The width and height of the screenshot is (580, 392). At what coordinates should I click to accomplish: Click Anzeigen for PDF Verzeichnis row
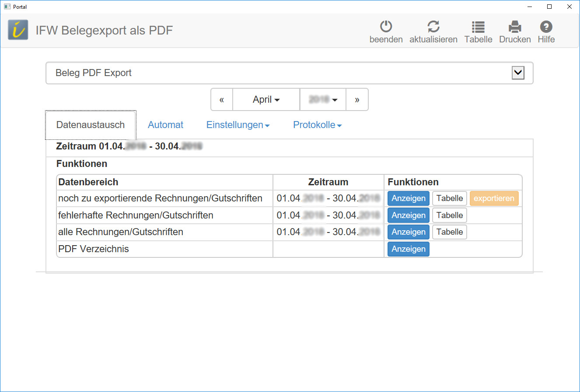click(x=408, y=249)
